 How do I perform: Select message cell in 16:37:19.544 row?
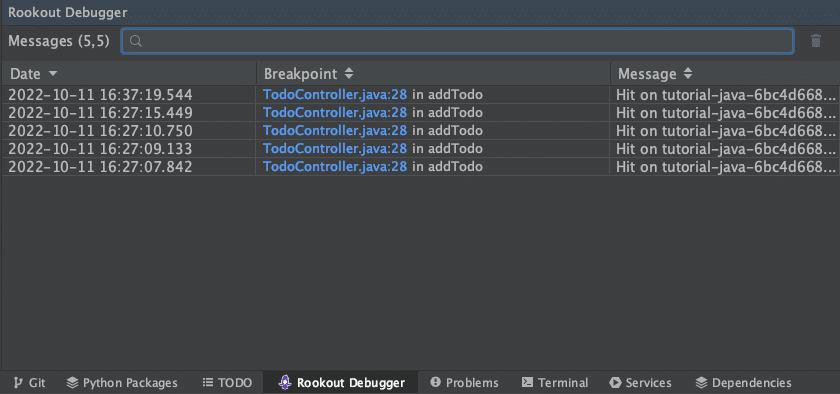[725, 95]
